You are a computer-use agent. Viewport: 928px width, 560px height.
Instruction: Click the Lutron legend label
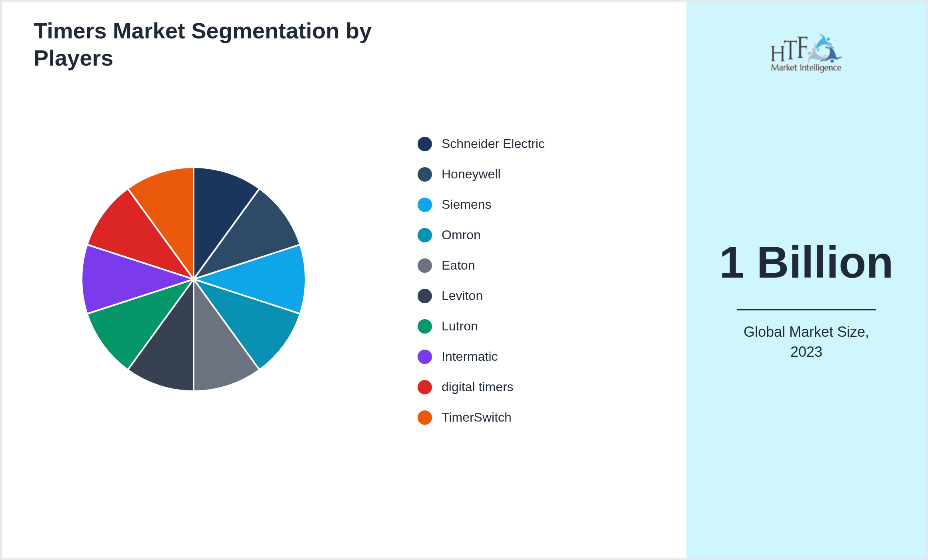pyautogui.click(x=460, y=326)
